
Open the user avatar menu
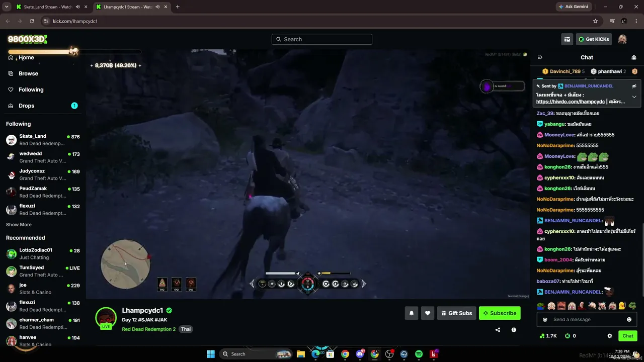622,39
